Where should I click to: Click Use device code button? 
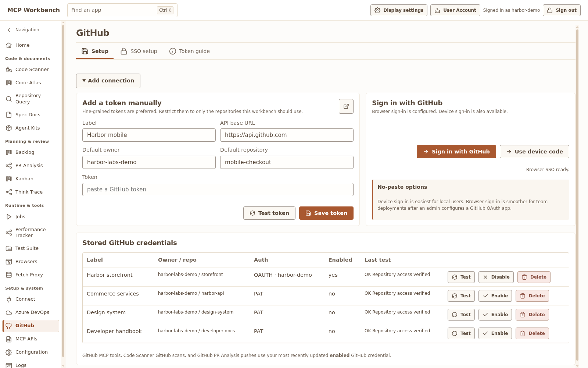[534, 152]
